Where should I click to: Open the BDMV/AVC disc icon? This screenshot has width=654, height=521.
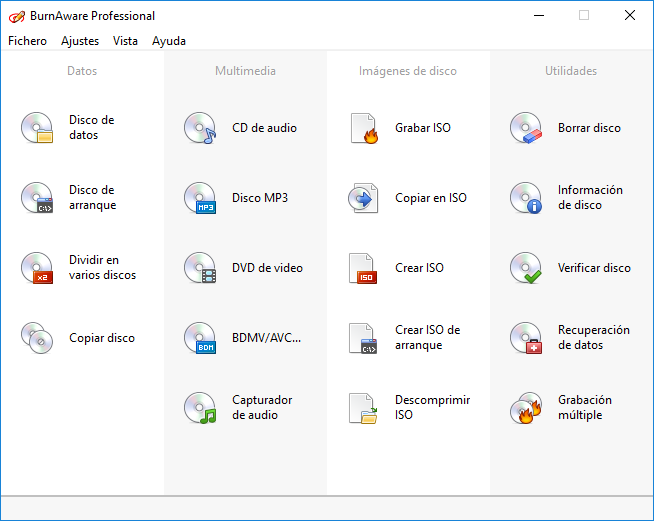(x=200, y=338)
